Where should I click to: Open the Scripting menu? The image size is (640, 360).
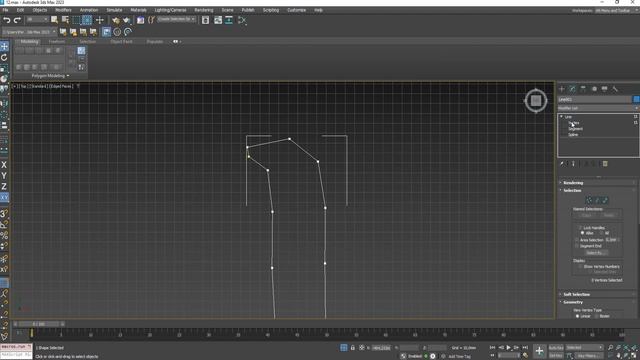tap(271, 10)
